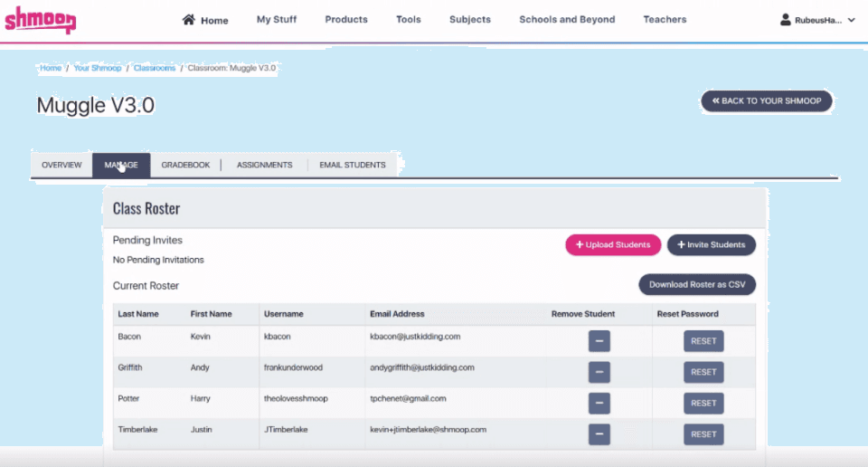Click the Username column header

tap(283, 314)
